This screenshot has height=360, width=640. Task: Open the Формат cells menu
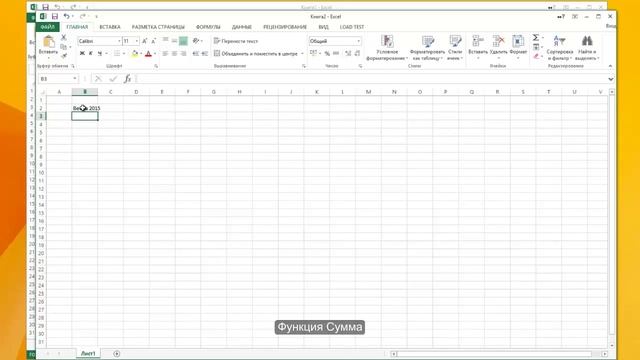(518, 47)
